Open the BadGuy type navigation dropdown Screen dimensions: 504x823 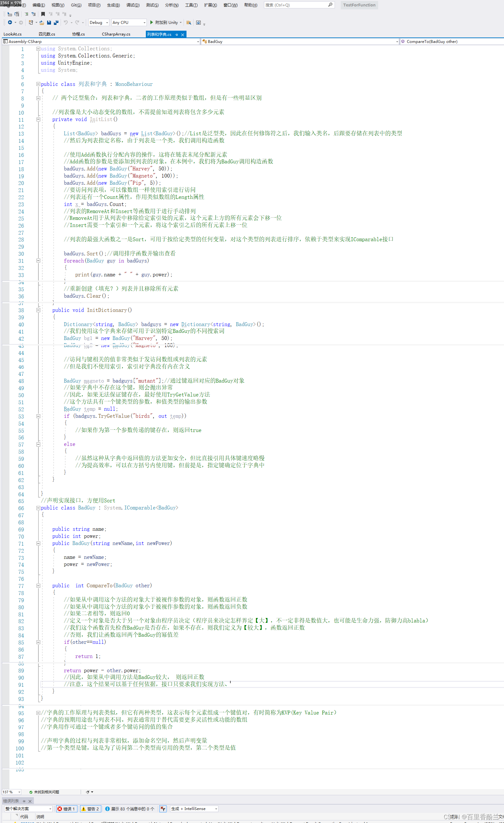point(300,41)
